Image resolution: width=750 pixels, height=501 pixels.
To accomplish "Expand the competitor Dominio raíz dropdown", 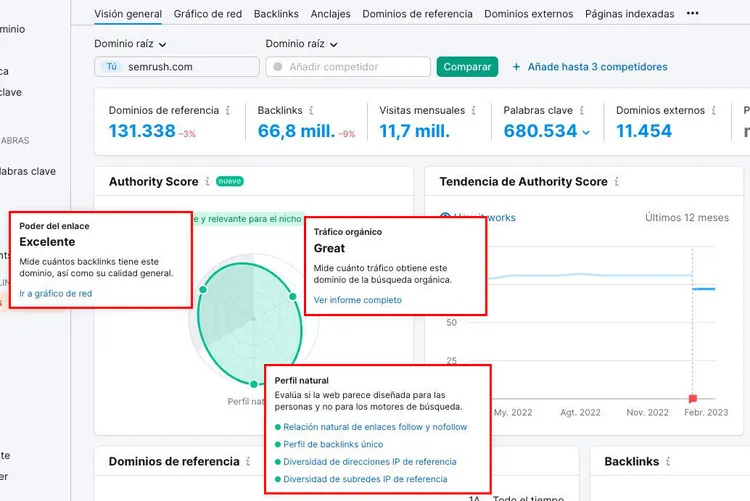I will coord(301,44).
